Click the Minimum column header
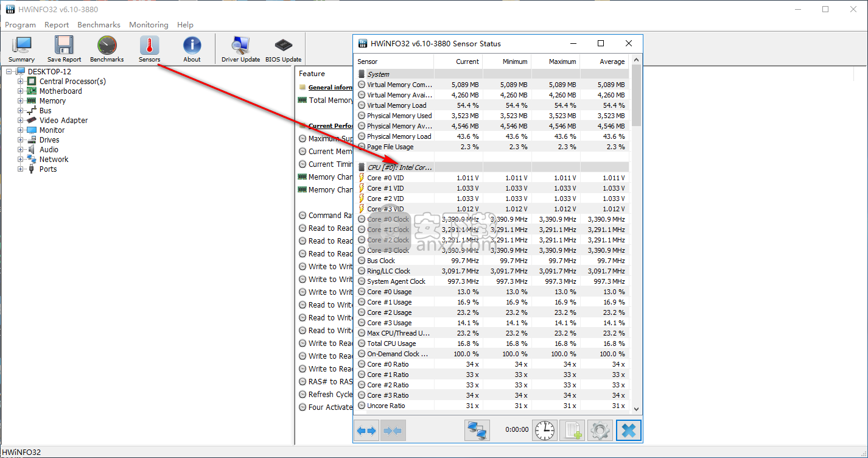The height and width of the screenshot is (458, 868). point(507,62)
